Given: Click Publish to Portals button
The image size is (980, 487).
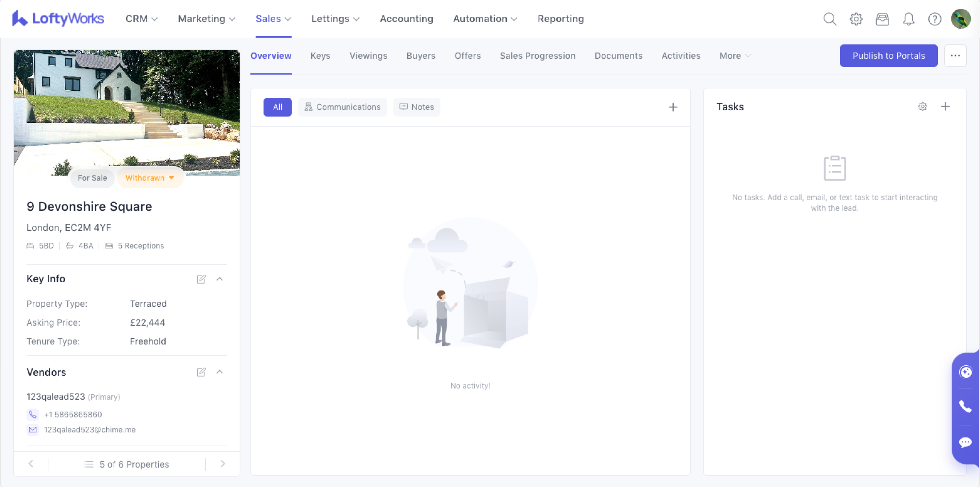Looking at the screenshot, I should 888,56.
